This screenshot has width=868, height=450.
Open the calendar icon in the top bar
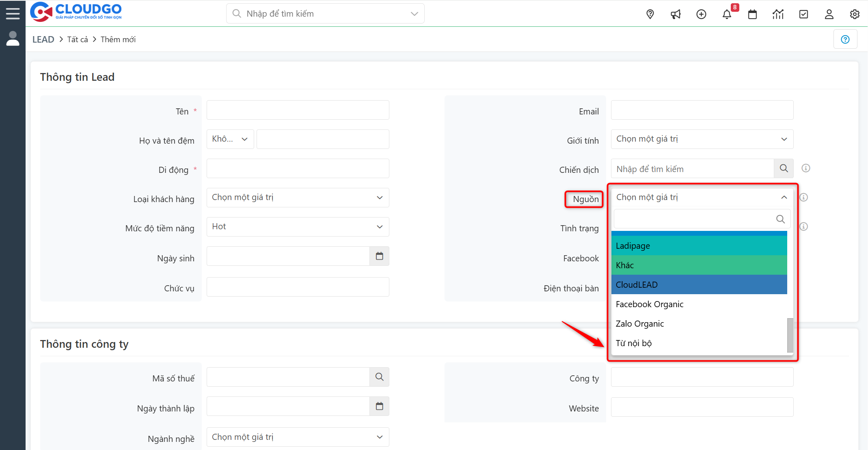[x=752, y=14]
